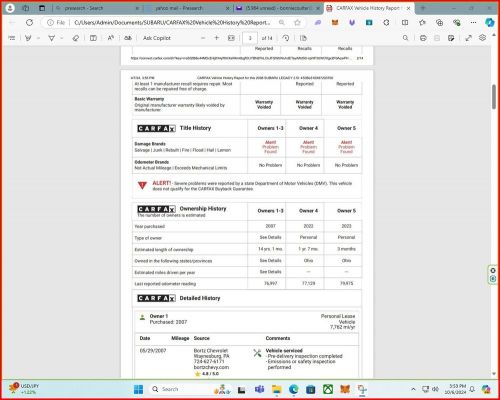Click the Translate icon in the PDF toolbar
The image size is (500, 400).
[128, 38]
